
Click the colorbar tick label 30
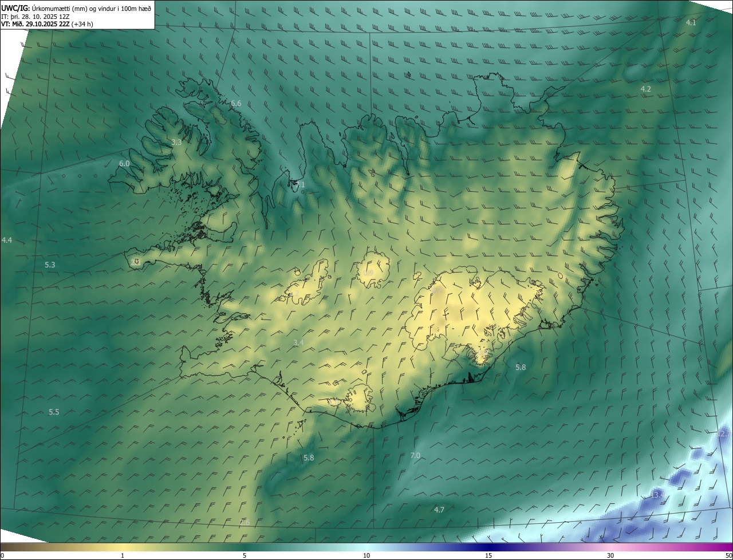610,555
